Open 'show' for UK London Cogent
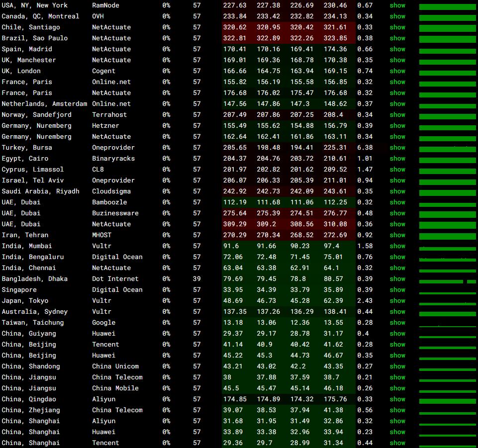The height and width of the screenshot is (448, 478). coord(397,71)
